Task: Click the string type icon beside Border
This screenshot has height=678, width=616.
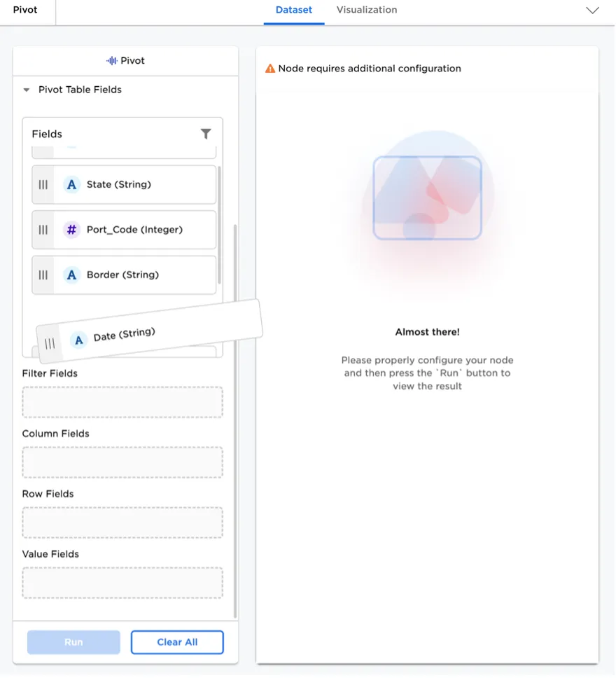Action: pos(71,275)
